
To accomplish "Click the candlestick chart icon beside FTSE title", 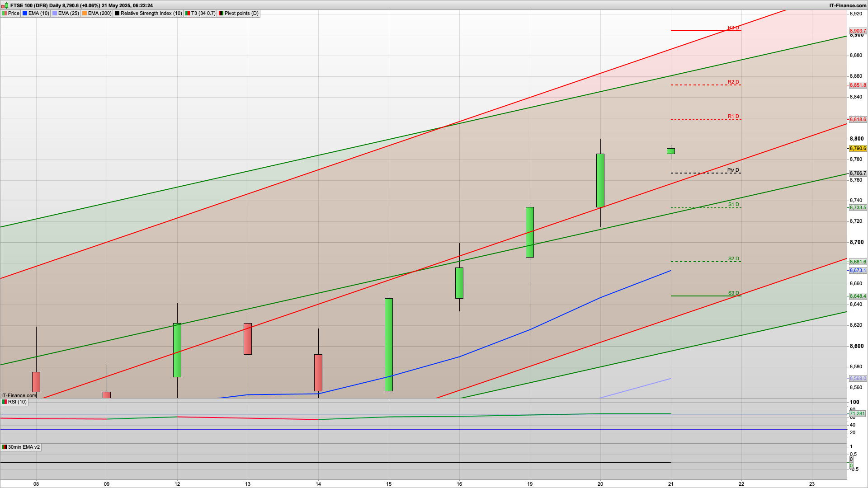I will (5, 5).
